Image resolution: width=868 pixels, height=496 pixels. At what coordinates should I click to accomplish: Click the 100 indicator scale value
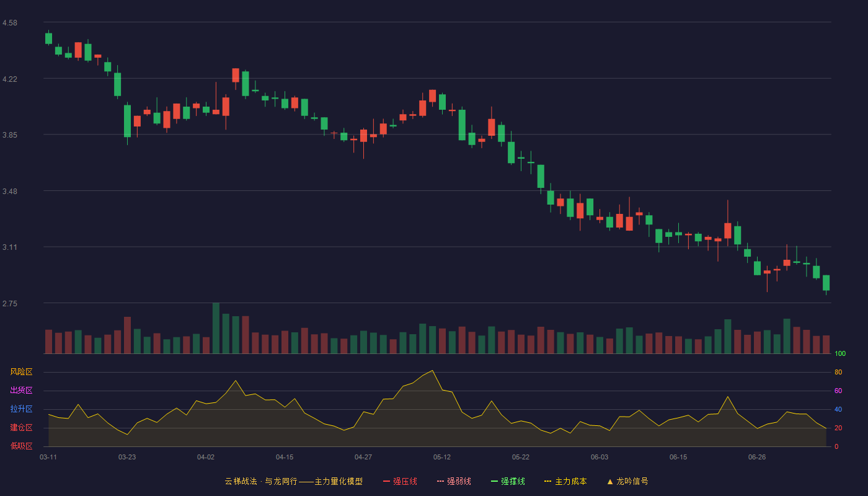(840, 354)
